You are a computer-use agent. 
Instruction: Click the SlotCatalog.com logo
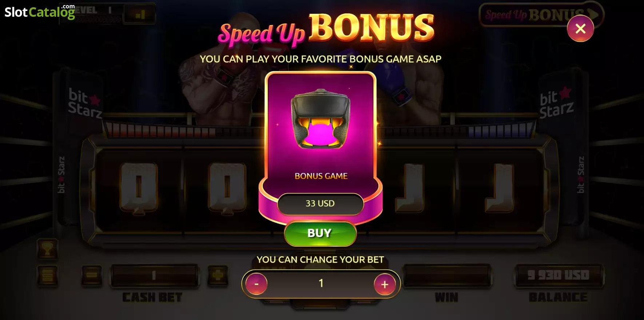click(39, 12)
